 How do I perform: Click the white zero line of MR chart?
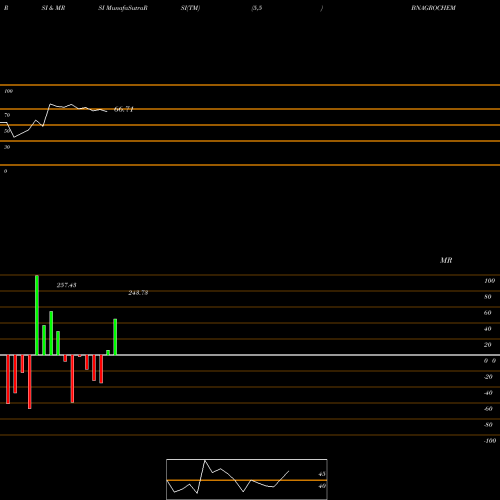250,355
